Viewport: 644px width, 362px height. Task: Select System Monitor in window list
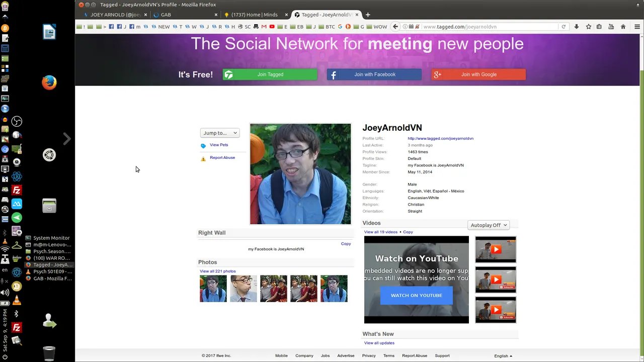(49, 238)
